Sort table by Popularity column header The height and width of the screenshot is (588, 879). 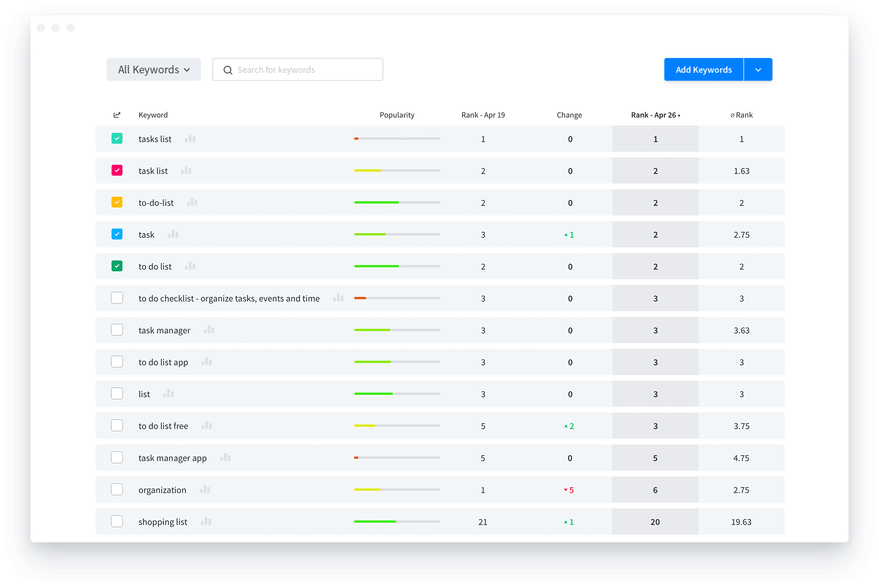pos(397,115)
